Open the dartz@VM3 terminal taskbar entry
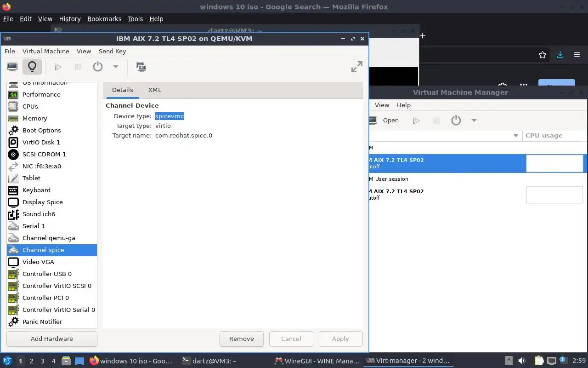 click(209, 361)
